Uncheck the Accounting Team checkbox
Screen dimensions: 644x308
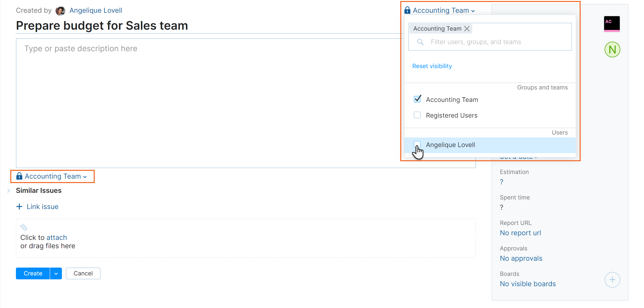tap(417, 99)
